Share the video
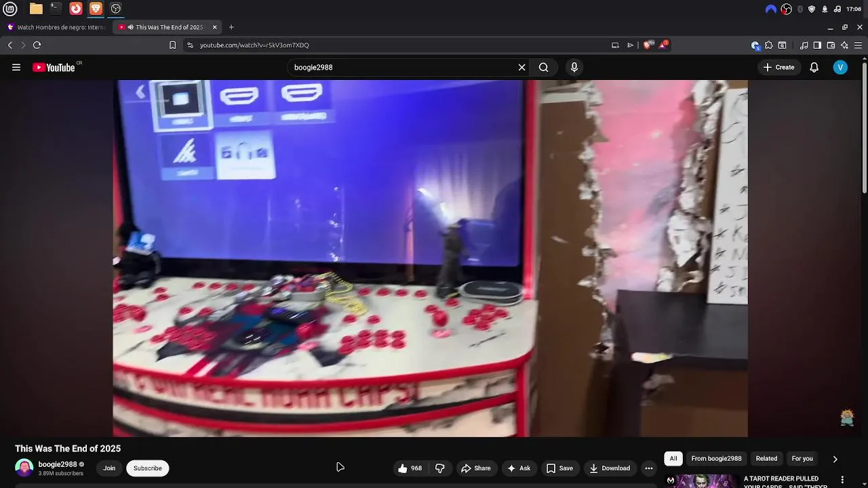 click(x=475, y=468)
